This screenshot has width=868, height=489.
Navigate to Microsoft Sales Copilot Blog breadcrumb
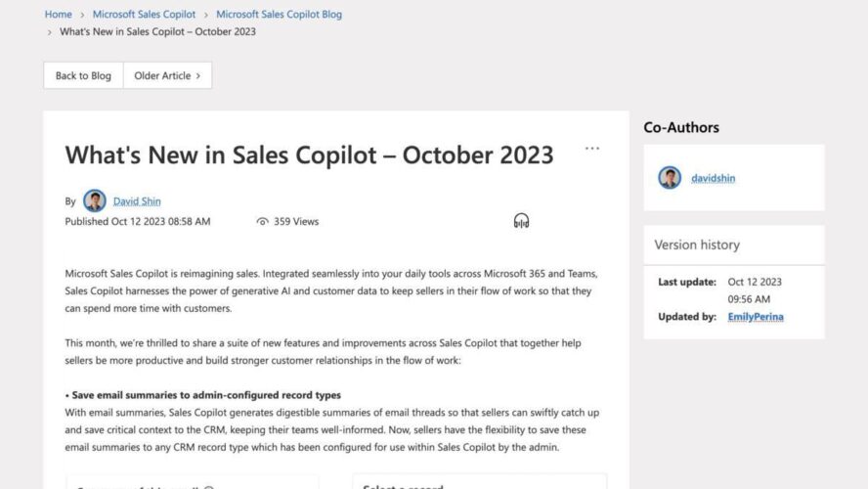279,15
